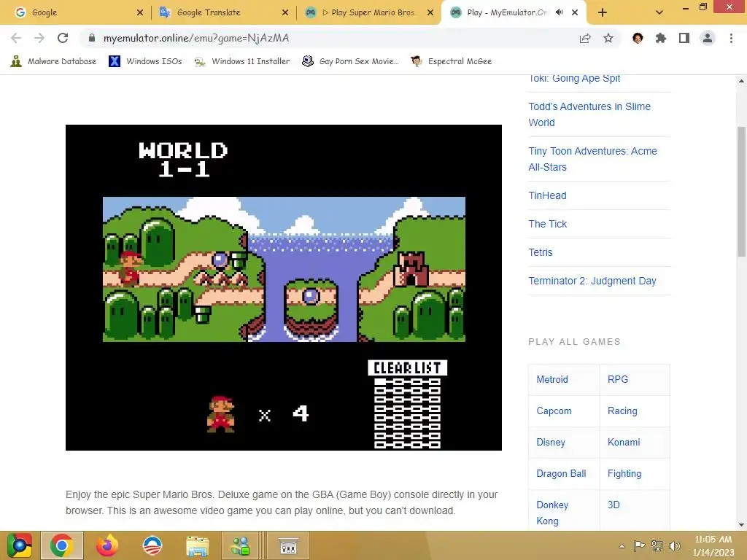Browse the Konami category
747x560 pixels.
624,443
